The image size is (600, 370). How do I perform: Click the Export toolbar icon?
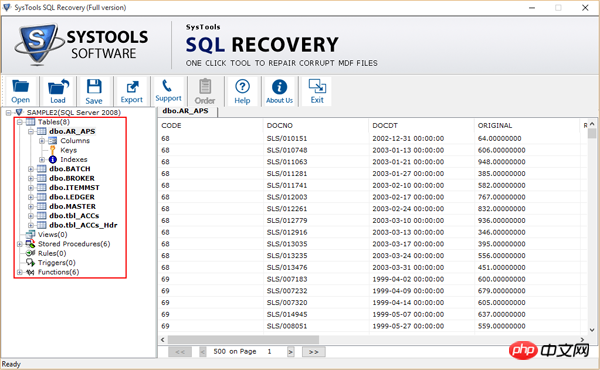[132, 91]
